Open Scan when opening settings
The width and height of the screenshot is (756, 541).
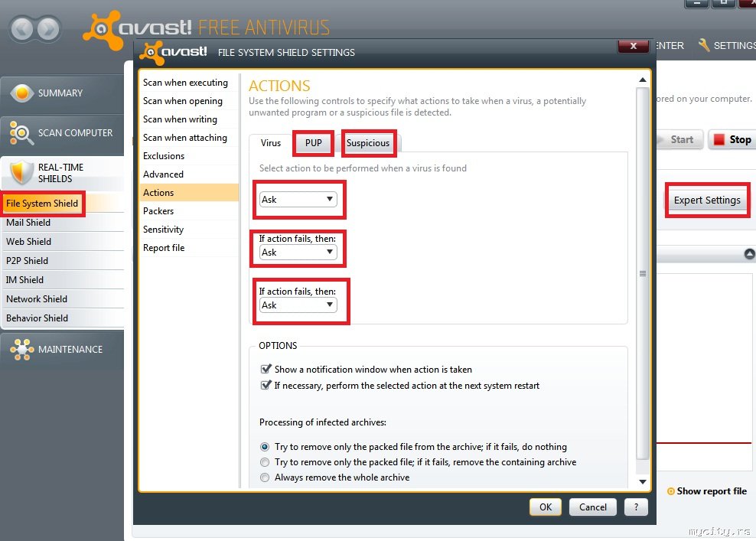click(188, 101)
